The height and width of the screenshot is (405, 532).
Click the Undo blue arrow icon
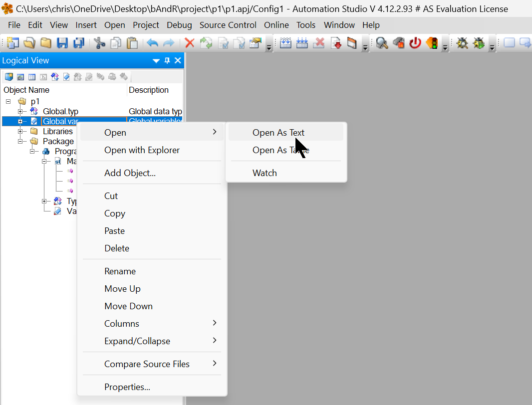[x=152, y=43]
